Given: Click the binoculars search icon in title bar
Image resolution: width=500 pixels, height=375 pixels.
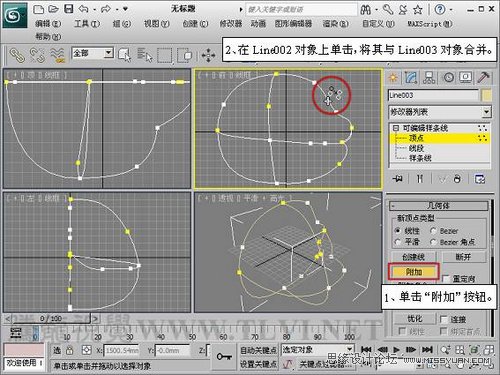Looking at the screenshot, I should (x=365, y=10).
